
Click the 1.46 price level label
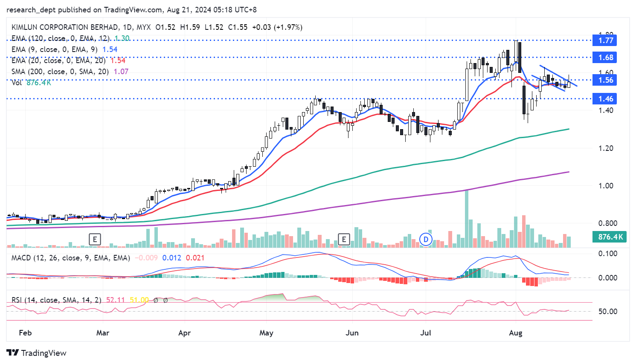[x=605, y=98]
